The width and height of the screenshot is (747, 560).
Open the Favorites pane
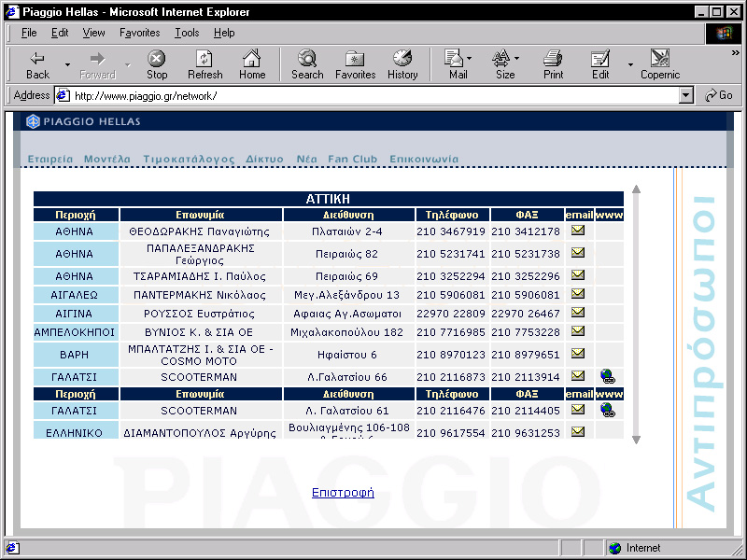[355, 64]
